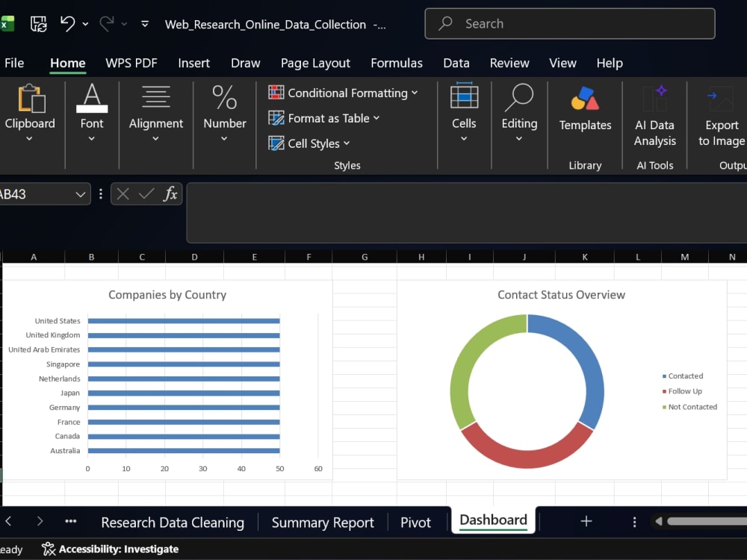Select column G header
This screenshot has height=560, width=747.
click(365, 257)
